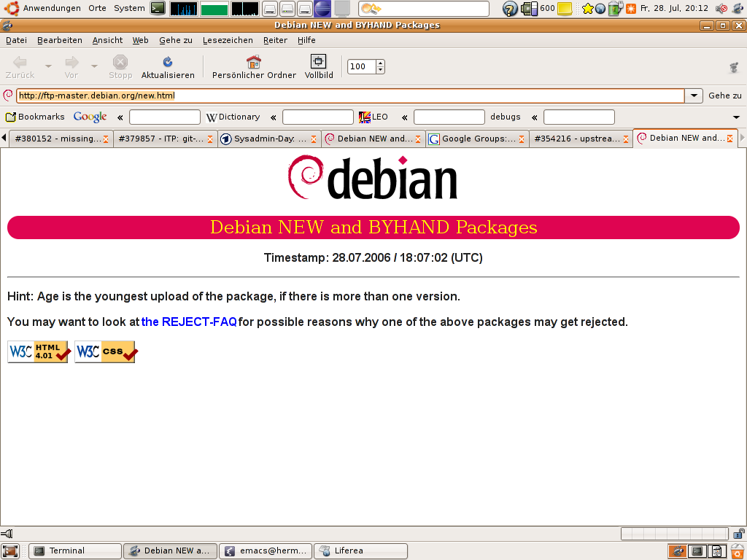Open the Bookmarks toolbar icon
The width and height of the screenshot is (747, 560).
11,117
